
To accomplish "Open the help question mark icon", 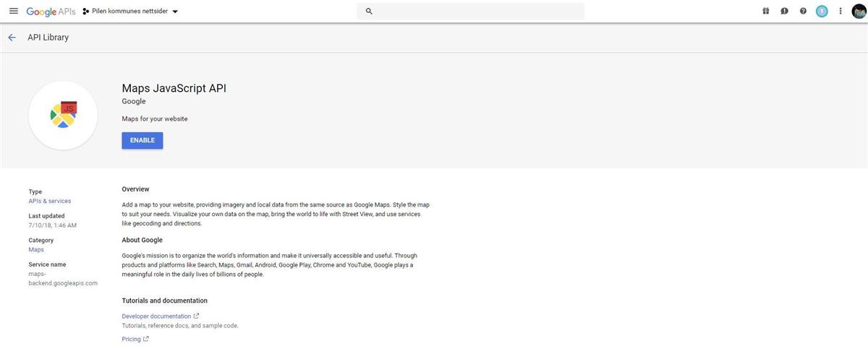I will coord(803,12).
